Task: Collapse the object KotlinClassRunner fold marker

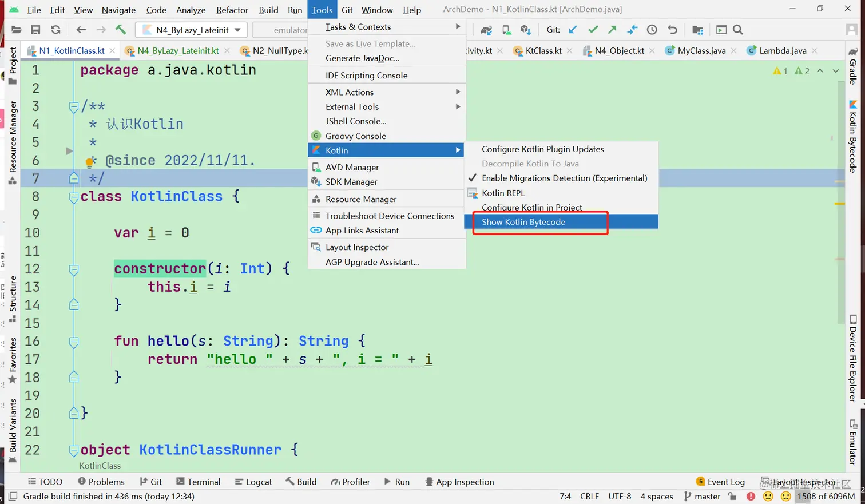Action: tap(74, 451)
